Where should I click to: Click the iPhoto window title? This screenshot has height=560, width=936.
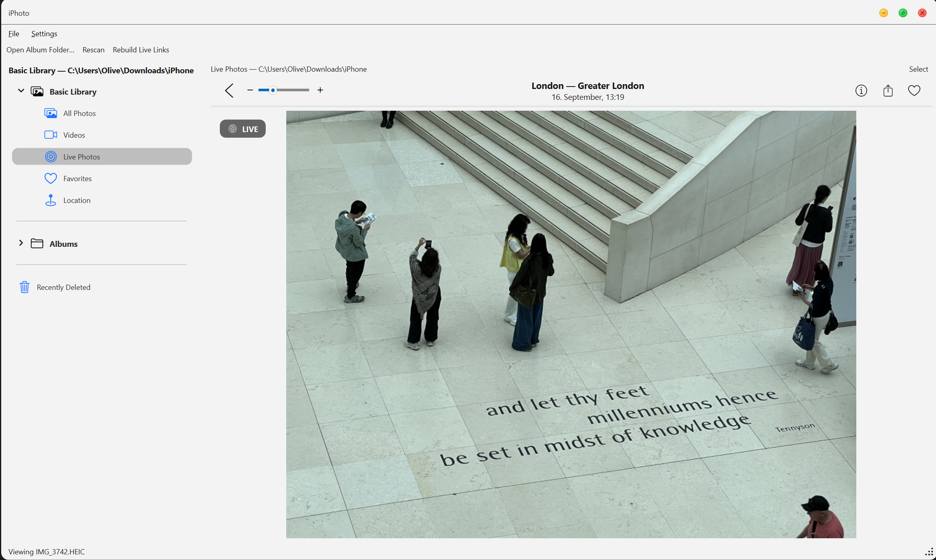click(x=19, y=13)
